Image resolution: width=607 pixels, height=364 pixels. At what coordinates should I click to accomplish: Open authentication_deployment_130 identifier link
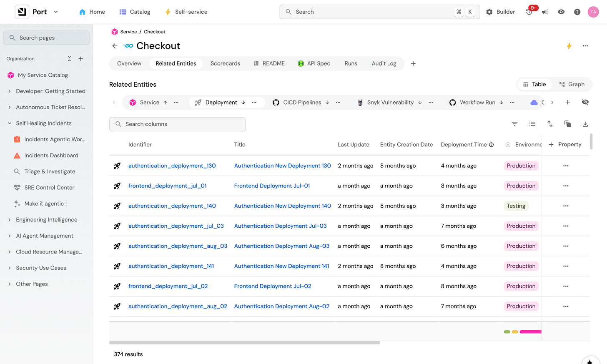pyautogui.click(x=172, y=166)
